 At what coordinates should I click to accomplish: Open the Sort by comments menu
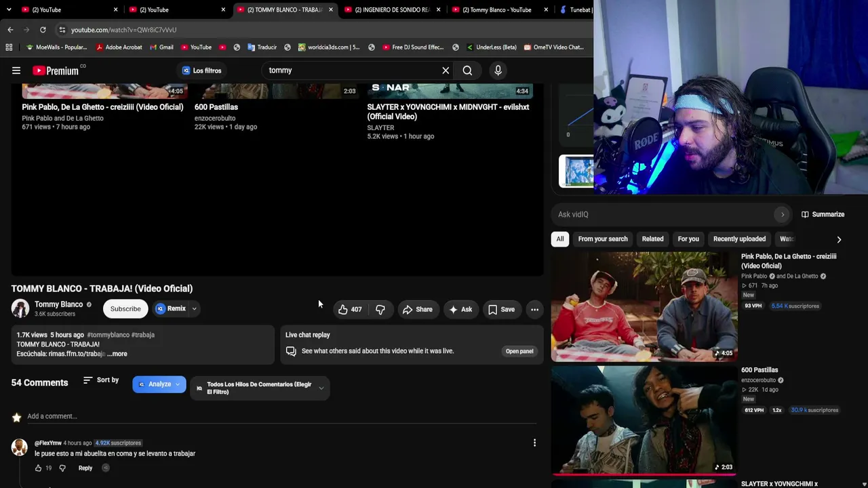coord(100,380)
